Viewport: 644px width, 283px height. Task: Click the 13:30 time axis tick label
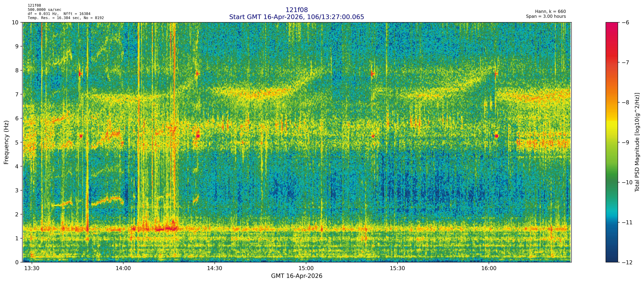(x=32, y=269)
